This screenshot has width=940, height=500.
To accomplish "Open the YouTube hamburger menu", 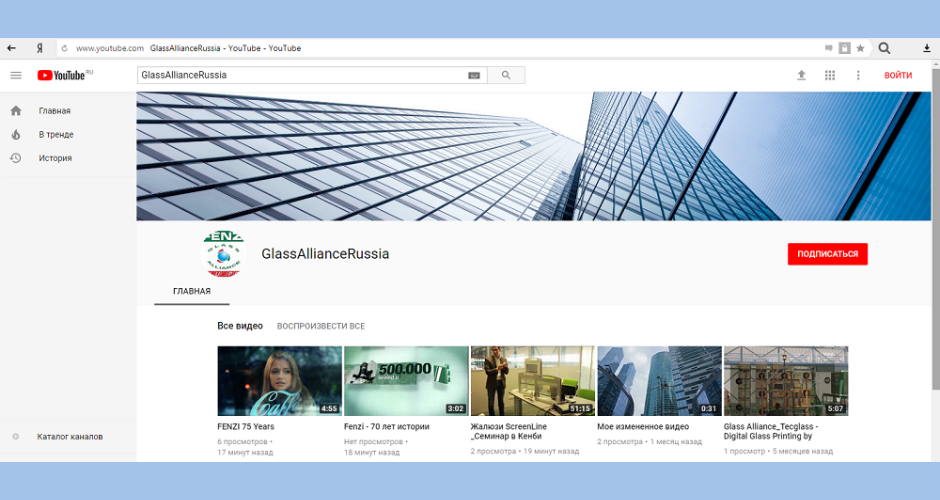I will coord(16,75).
